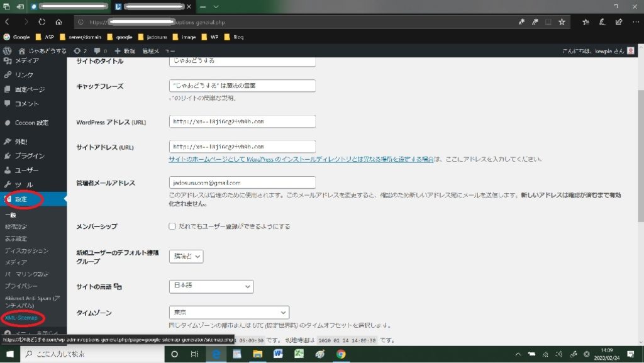Add page to favorites with star icon
This screenshot has width=644, height=363.
[562, 21]
